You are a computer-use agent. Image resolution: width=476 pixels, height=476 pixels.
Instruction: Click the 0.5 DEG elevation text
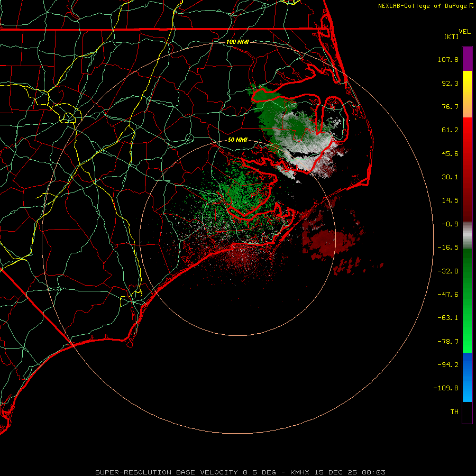(259, 472)
